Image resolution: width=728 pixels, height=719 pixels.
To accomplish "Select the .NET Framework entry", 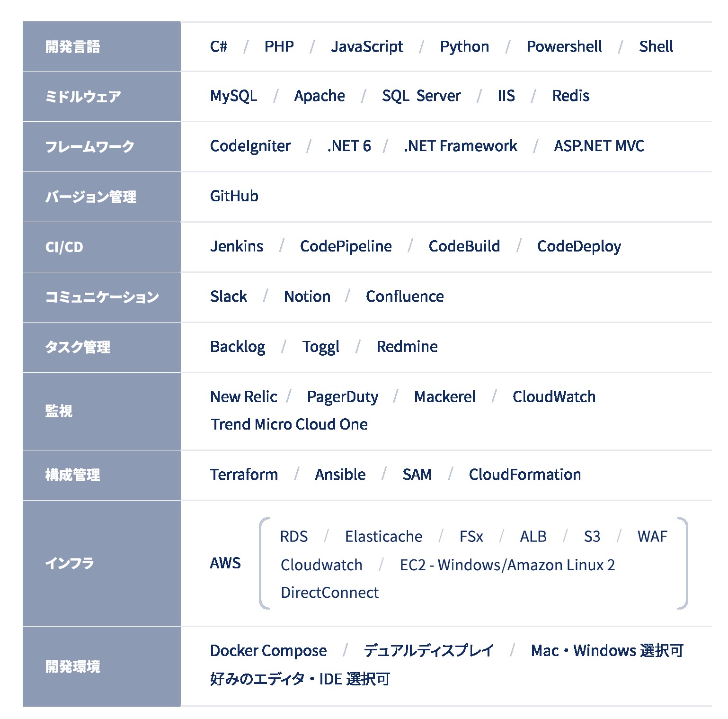I will click(461, 146).
